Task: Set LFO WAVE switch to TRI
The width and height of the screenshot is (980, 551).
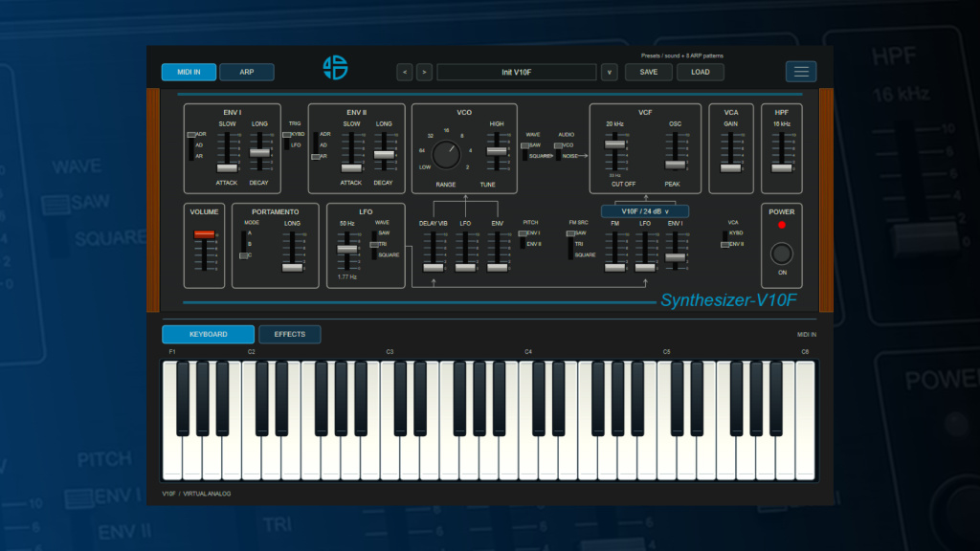Action: pyautogui.click(x=374, y=244)
